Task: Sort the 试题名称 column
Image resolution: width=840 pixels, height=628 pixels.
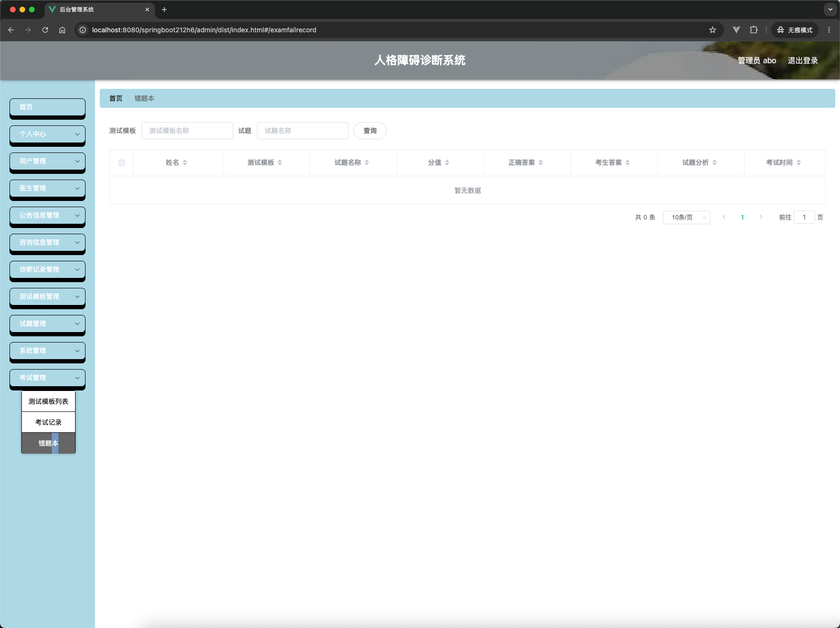Action: click(x=367, y=162)
